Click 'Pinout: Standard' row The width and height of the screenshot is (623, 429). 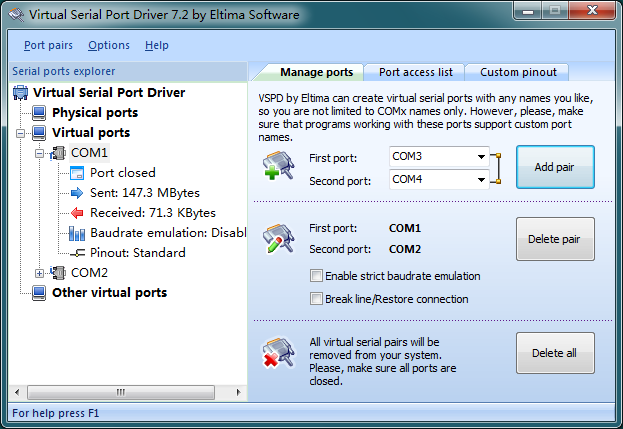pyautogui.click(x=137, y=253)
